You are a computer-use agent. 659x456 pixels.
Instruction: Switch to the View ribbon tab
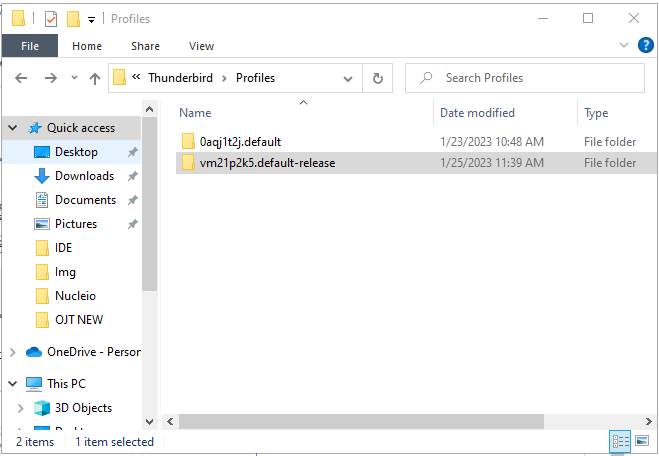[x=201, y=46]
